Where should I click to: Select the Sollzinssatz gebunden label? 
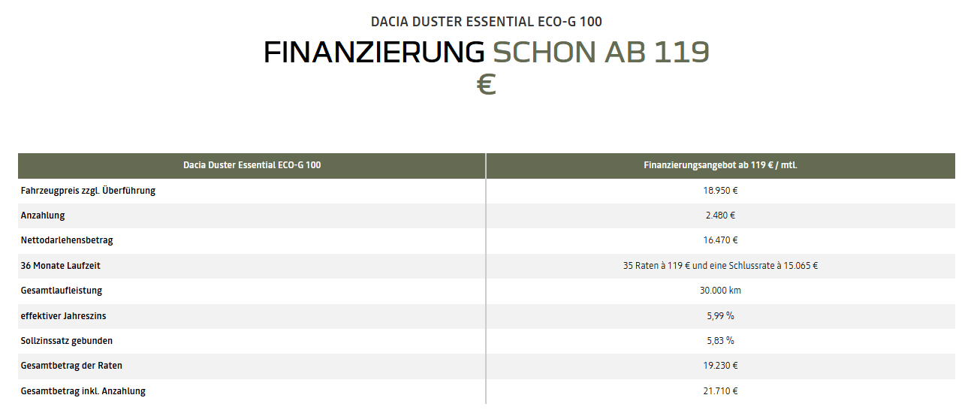pos(67,341)
